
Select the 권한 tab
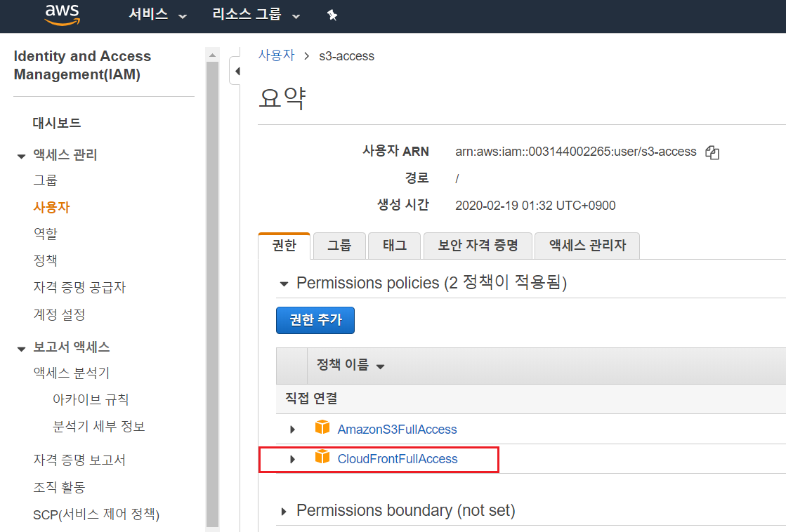coord(284,246)
